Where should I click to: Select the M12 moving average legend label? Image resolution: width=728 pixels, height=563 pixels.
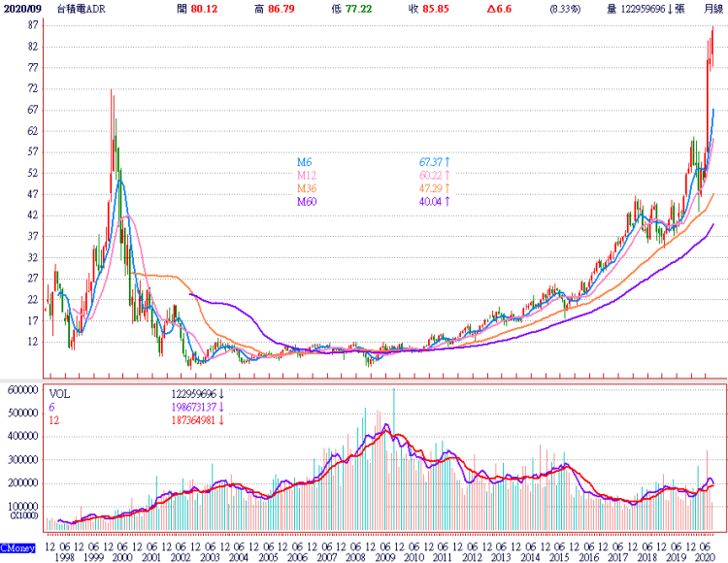tap(307, 175)
